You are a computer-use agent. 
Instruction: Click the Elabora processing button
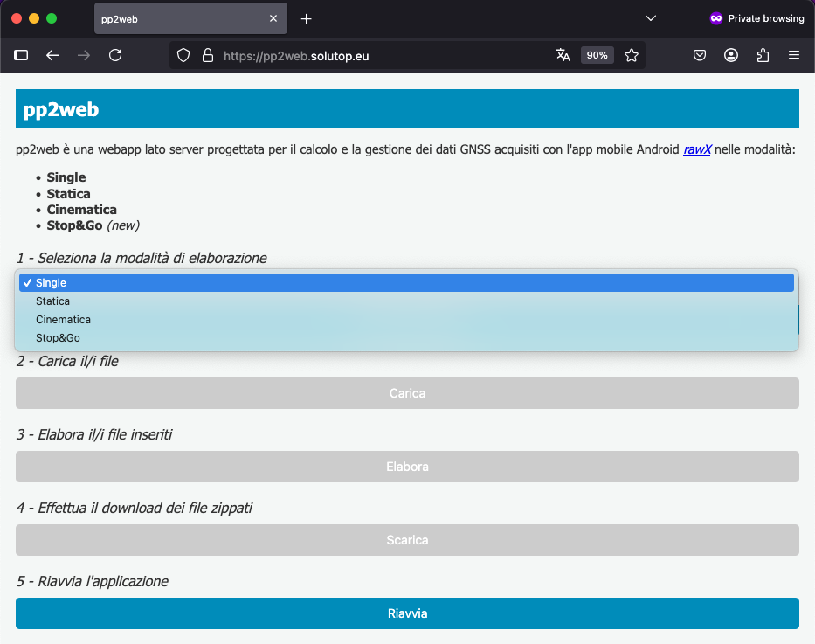pos(407,467)
